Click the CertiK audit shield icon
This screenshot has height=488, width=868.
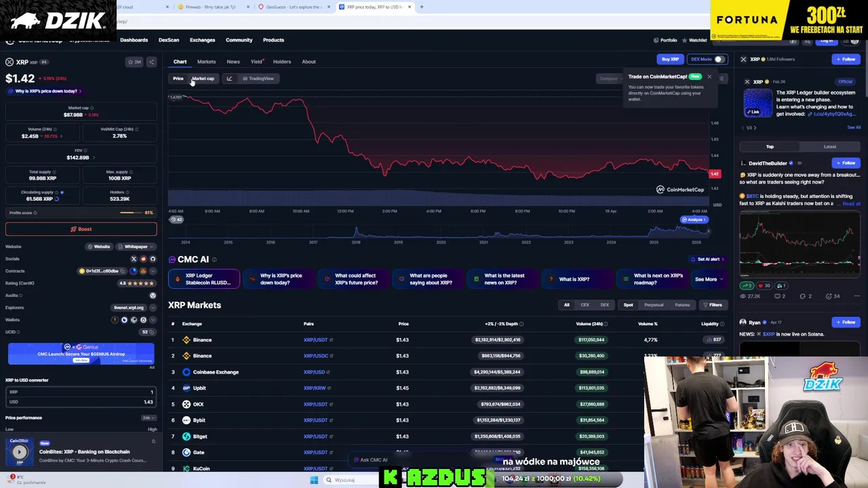[x=153, y=296]
